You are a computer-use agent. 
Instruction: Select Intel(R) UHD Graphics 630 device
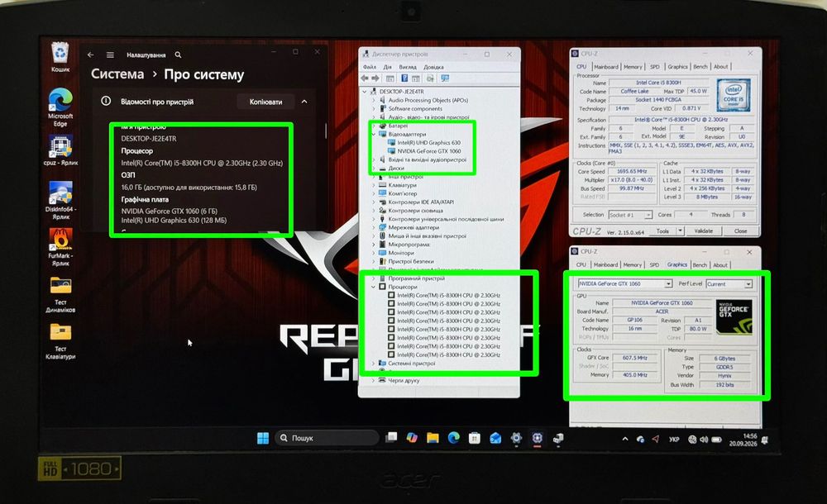tap(428, 142)
